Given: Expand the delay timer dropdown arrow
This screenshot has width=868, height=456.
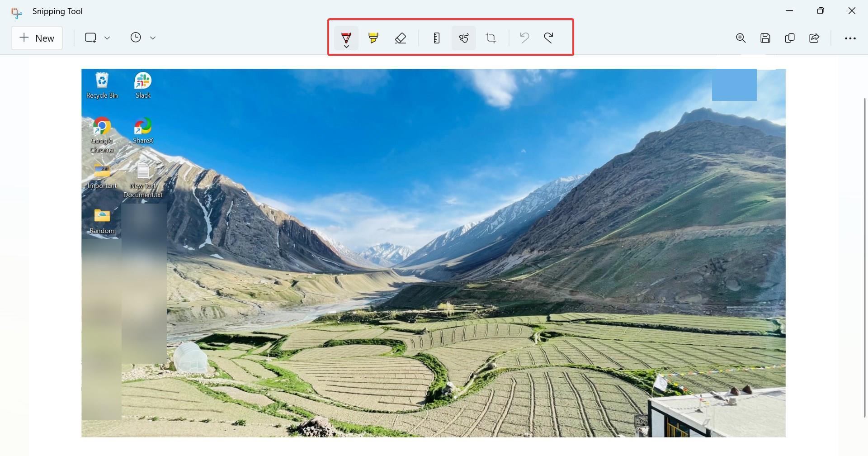Looking at the screenshot, I should pyautogui.click(x=153, y=38).
